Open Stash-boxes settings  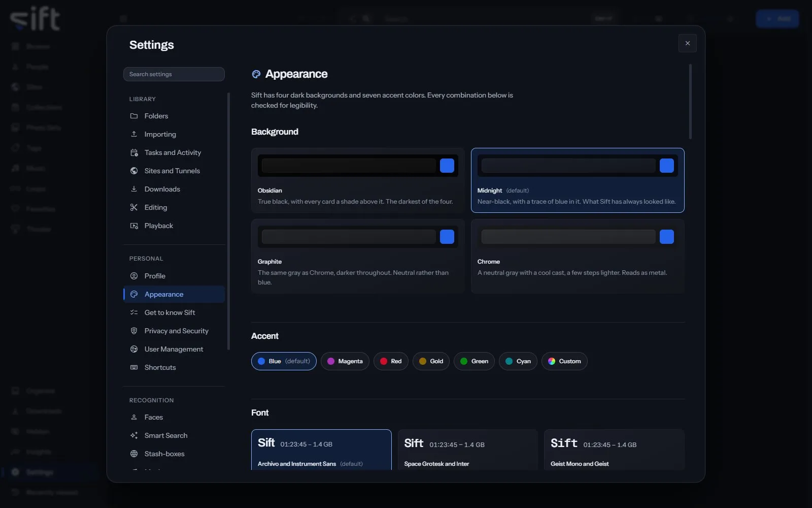coord(174,454)
